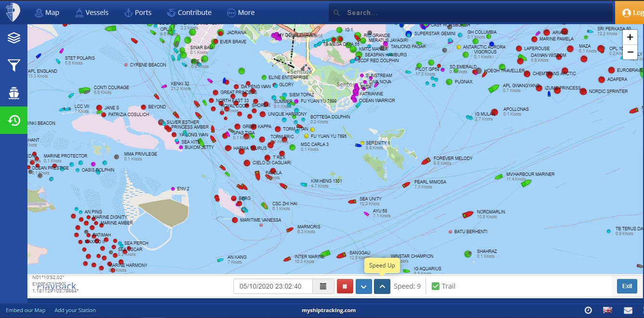This screenshot has height=318, width=644.
Task: Click the WINSTAR CHAMPION vessel label
Action: (x=412, y=256)
